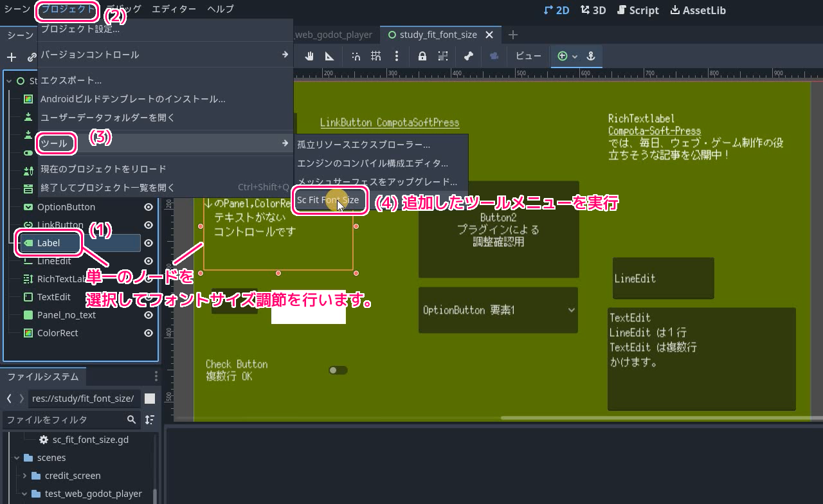823x504 pixels.
Task: Click the ColorRect node icon at tree bottom
Action: pyautogui.click(x=28, y=333)
